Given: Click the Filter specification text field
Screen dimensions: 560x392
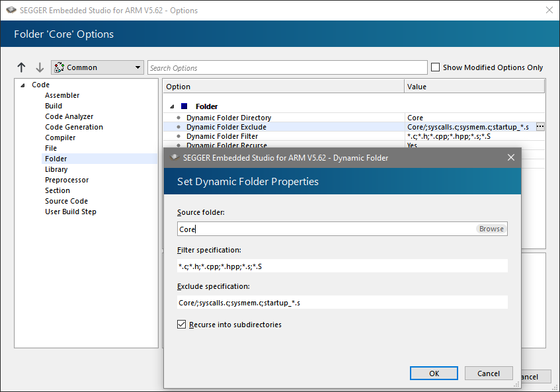Looking at the screenshot, I should pyautogui.click(x=342, y=266).
